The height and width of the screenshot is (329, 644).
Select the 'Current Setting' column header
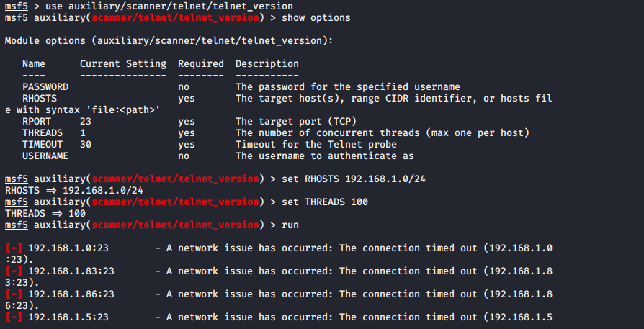point(123,64)
